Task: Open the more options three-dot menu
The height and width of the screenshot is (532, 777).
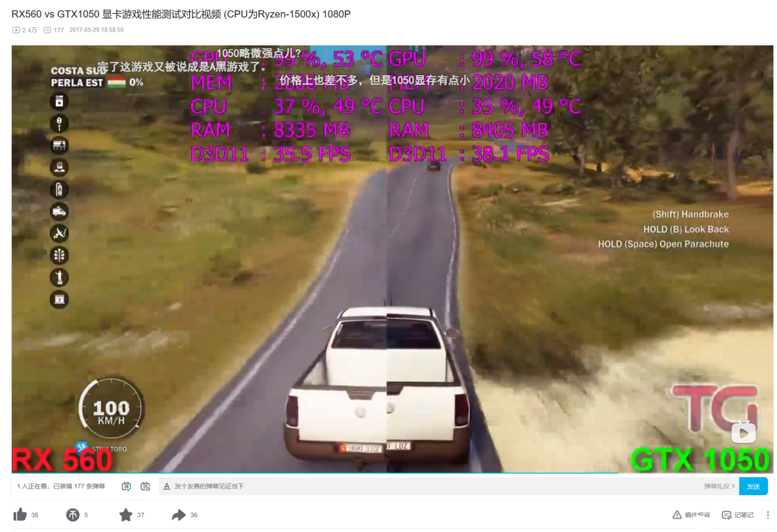Action: (768, 515)
